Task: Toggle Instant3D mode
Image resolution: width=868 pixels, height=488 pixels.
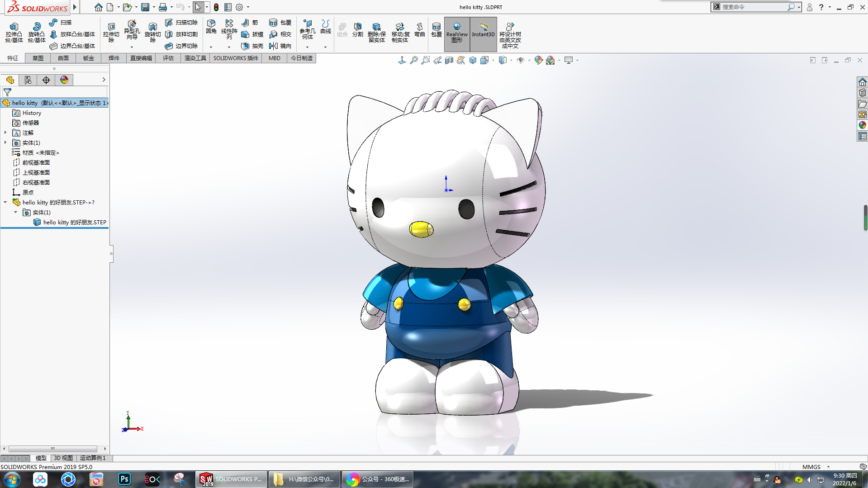Action: pyautogui.click(x=484, y=34)
